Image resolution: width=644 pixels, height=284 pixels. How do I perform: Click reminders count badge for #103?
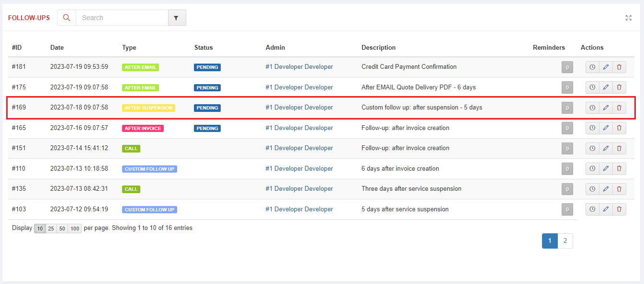[x=567, y=209]
